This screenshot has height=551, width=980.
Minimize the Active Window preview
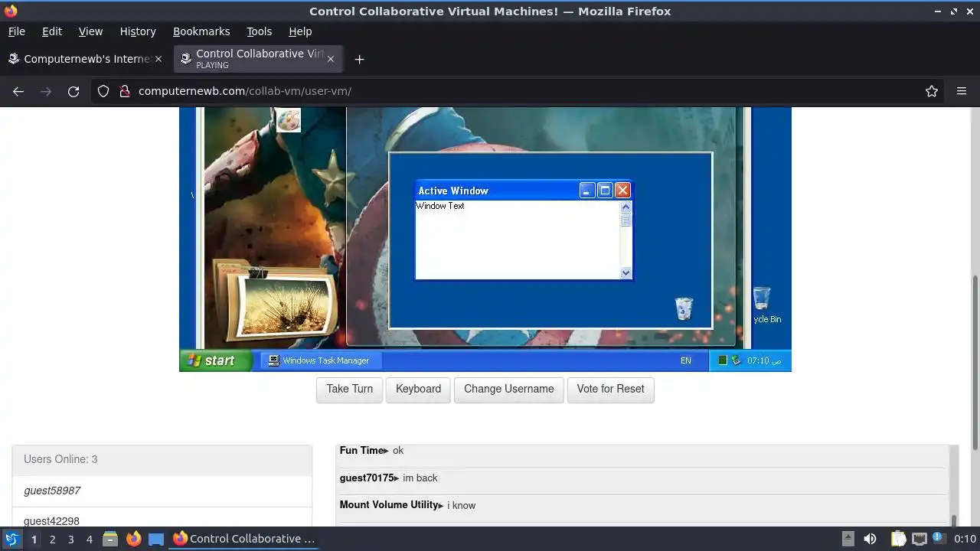(587, 191)
